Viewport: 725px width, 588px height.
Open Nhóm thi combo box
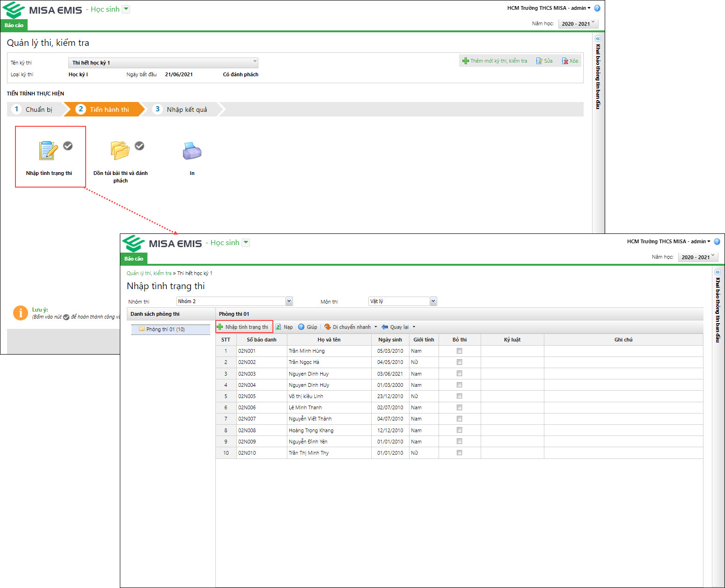click(234, 301)
